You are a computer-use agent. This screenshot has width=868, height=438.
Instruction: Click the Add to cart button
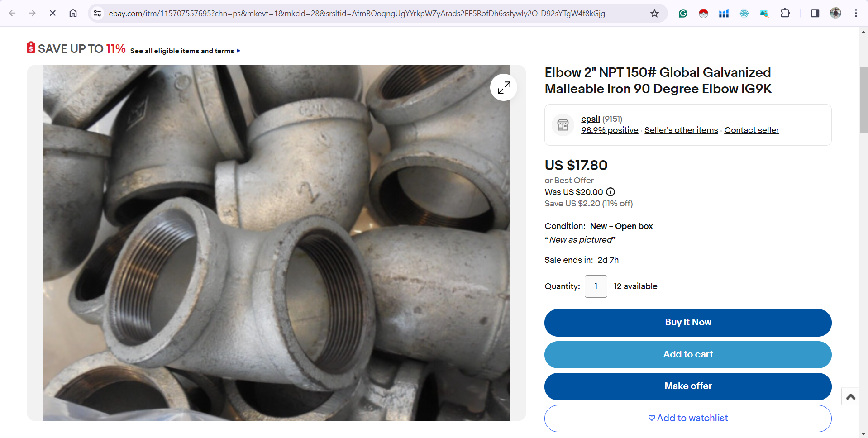pos(688,355)
